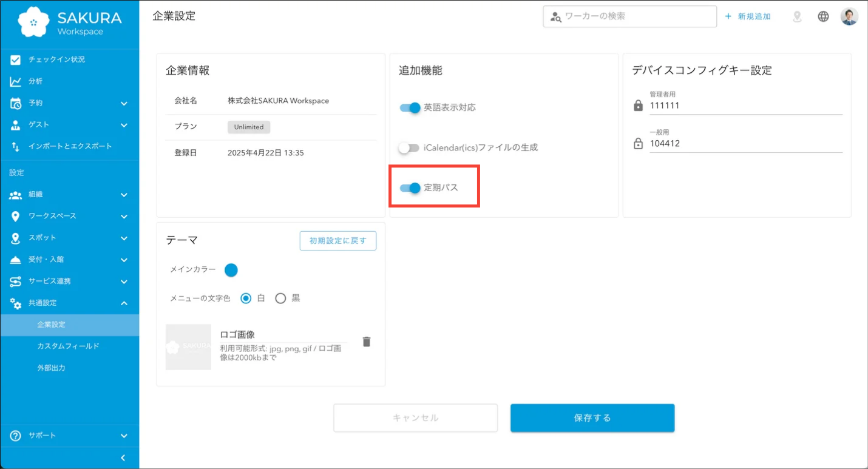Click the location pin icon in the header
868x469 pixels.
[x=796, y=16]
